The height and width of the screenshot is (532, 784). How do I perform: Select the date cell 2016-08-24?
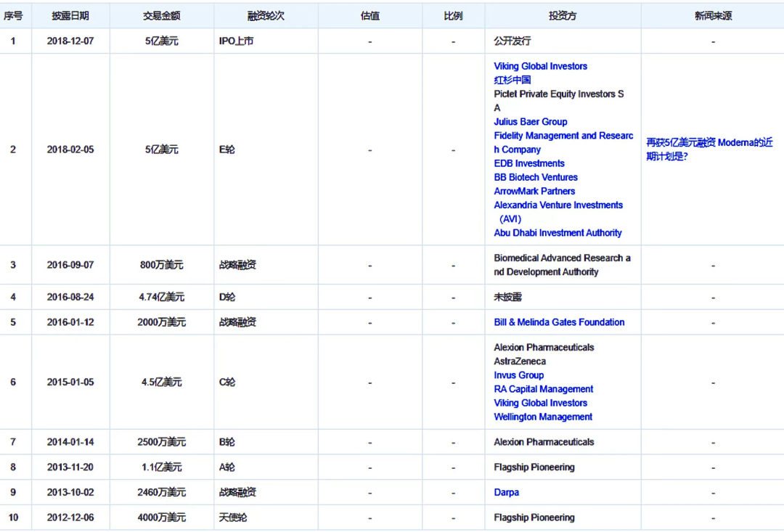coord(70,297)
